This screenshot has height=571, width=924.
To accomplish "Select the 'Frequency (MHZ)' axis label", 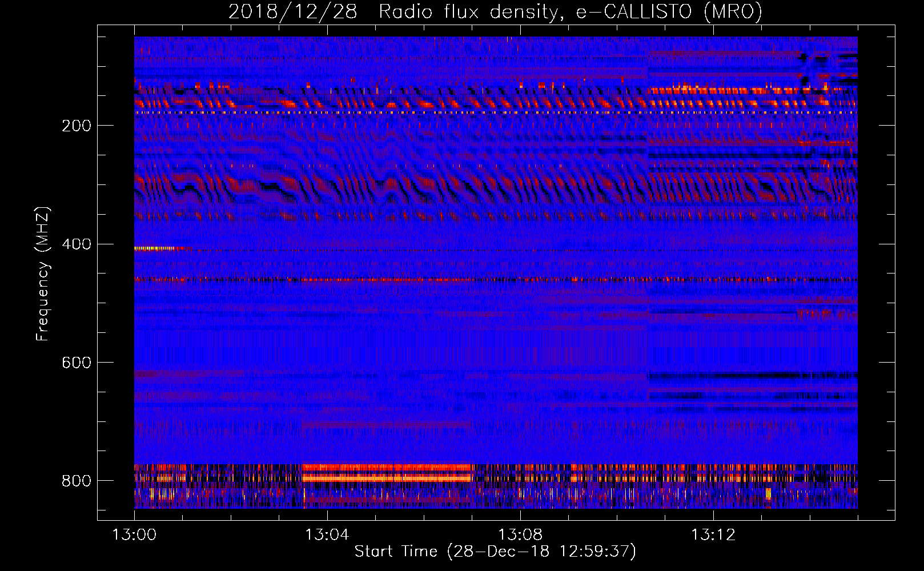I will click(x=43, y=274).
